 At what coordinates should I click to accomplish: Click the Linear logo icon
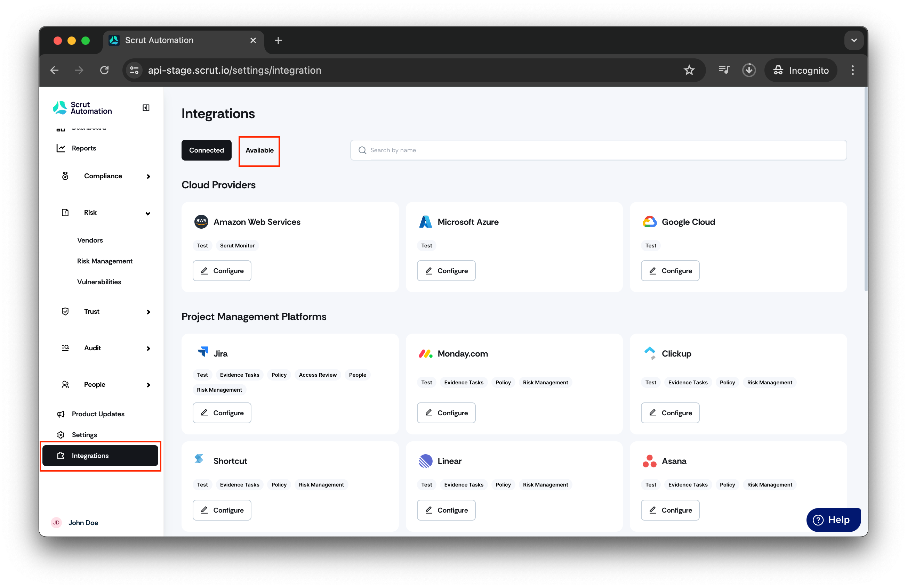tap(425, 461)
